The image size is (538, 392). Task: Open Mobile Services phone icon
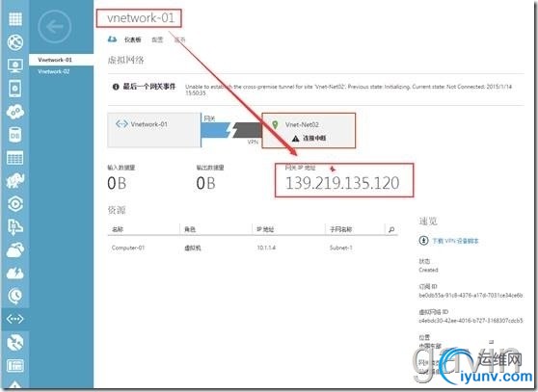pos(15,89)
